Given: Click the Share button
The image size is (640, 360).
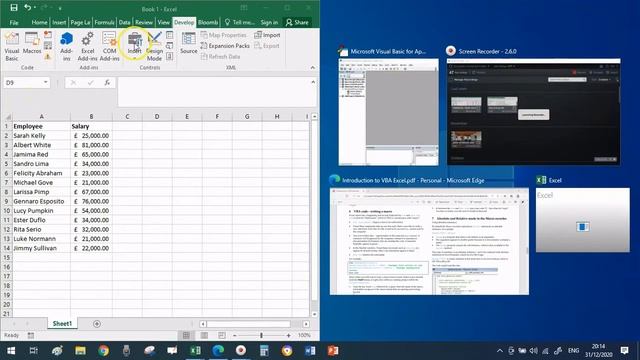Looking at the screenshot, I should pos(297,22).
